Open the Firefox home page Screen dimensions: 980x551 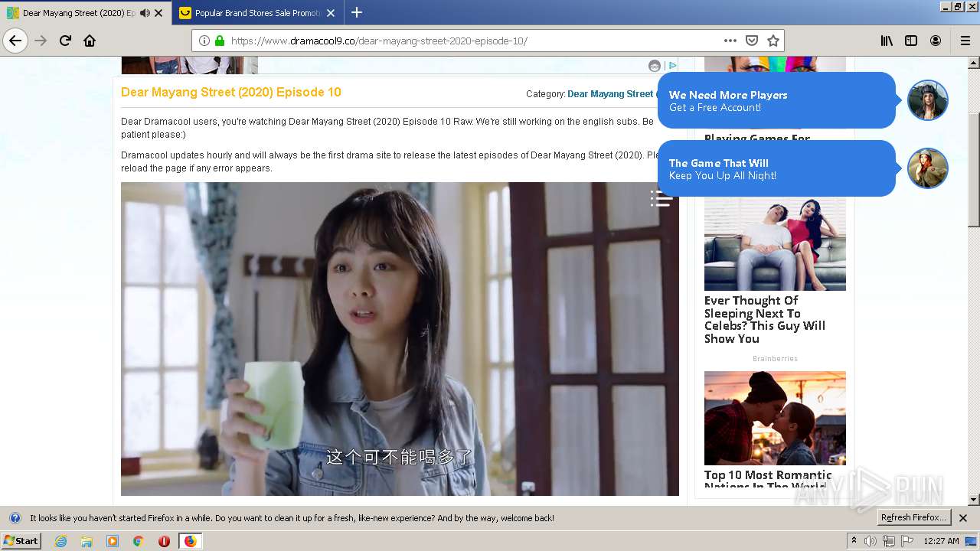[90, 41]
